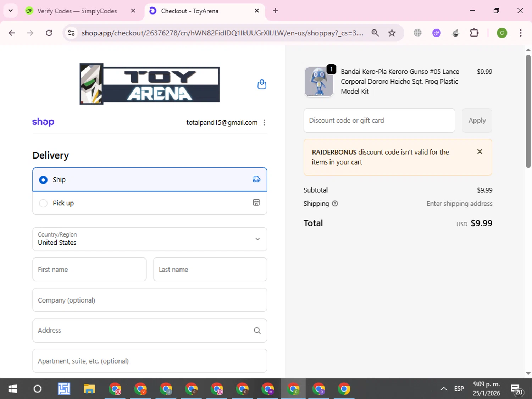The height and width of the screenshot is (399, 532).
Task: Click the Shop Pay logo
Action: coord(43,122)
